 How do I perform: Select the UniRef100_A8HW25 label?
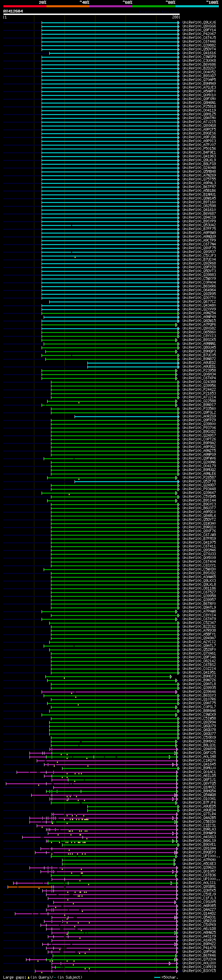199,933
